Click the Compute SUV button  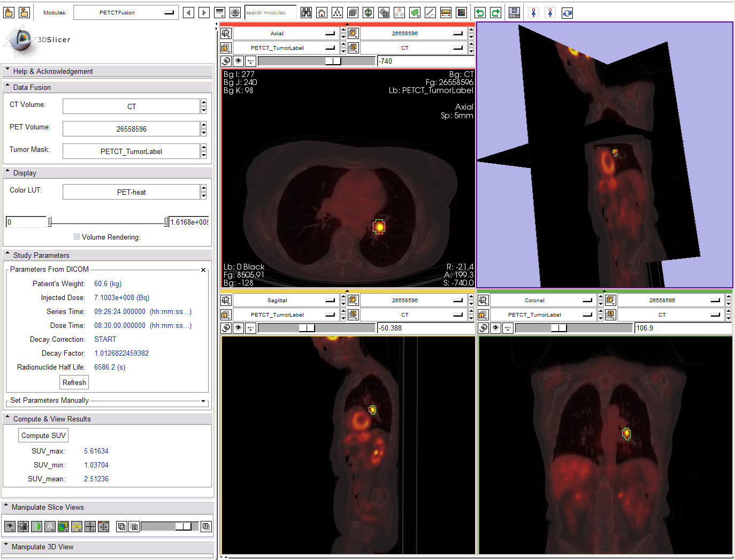coord(43,435)
